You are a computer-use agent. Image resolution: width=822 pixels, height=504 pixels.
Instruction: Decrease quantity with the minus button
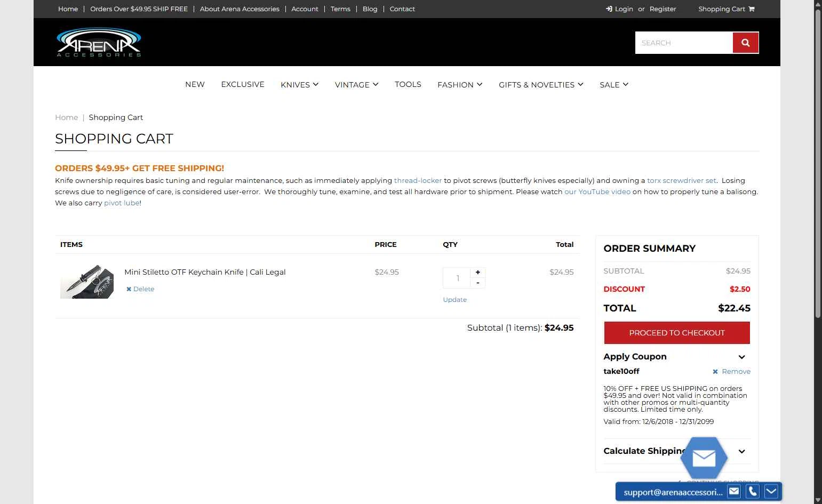click(x=478, y=283)
